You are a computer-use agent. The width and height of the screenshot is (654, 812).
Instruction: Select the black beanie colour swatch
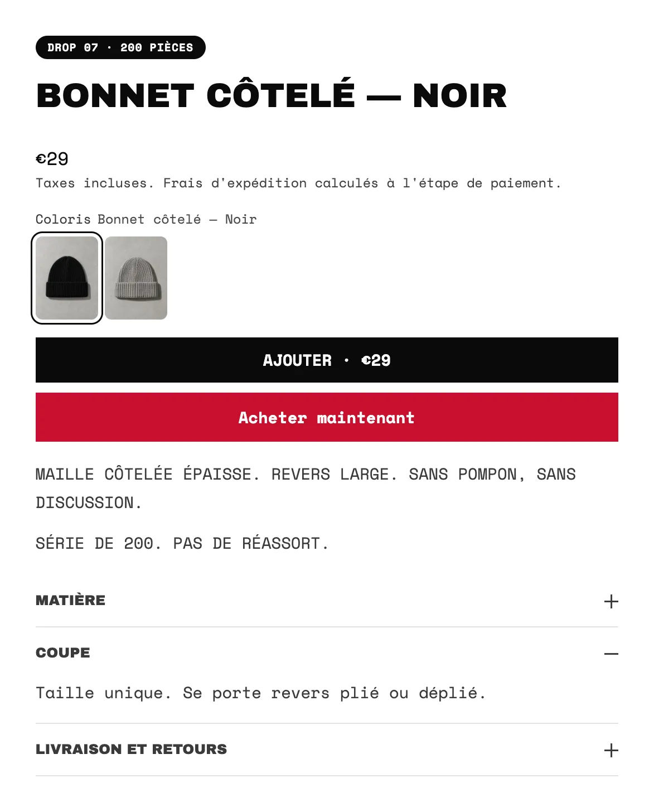click(67, 278)
